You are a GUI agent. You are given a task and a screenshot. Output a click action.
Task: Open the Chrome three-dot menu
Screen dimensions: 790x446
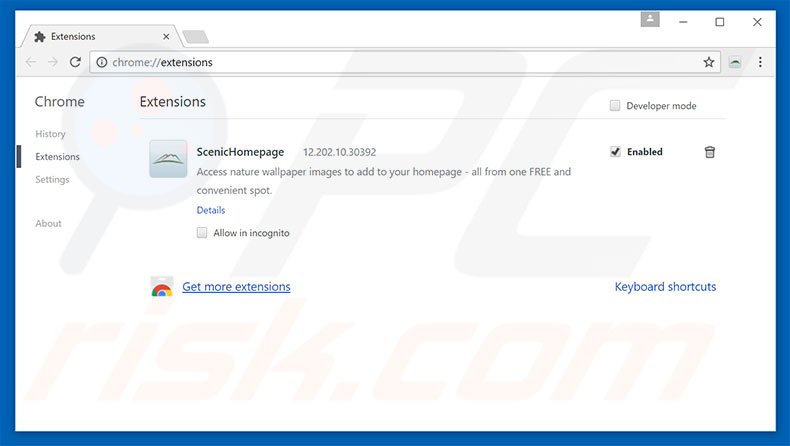(x=760, y=62)
